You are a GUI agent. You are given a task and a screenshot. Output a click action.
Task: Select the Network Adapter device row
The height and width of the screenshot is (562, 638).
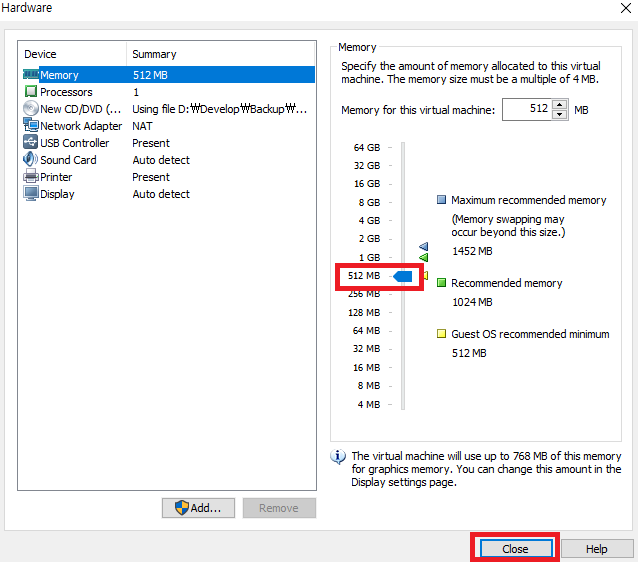168,126
